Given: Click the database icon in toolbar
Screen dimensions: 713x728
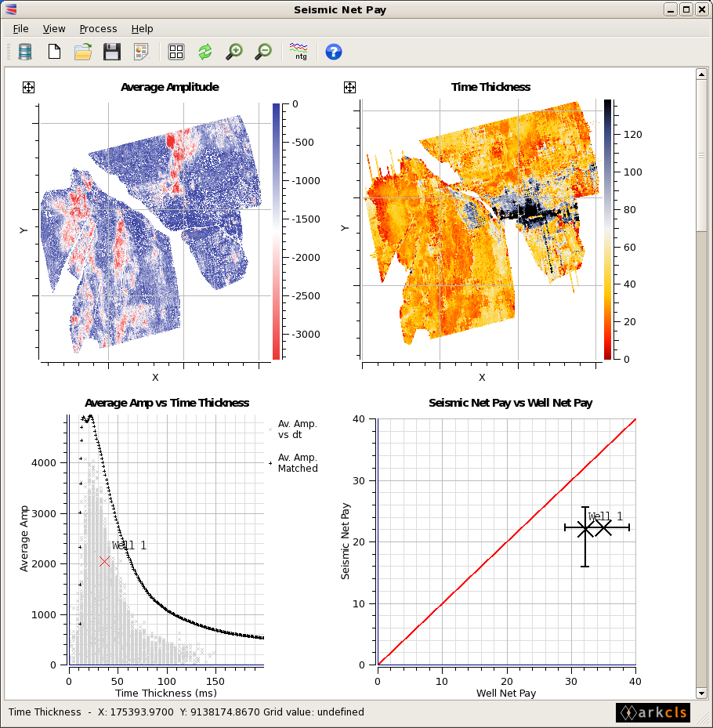Looking at the screenshot, I should (x=25, y=52).
